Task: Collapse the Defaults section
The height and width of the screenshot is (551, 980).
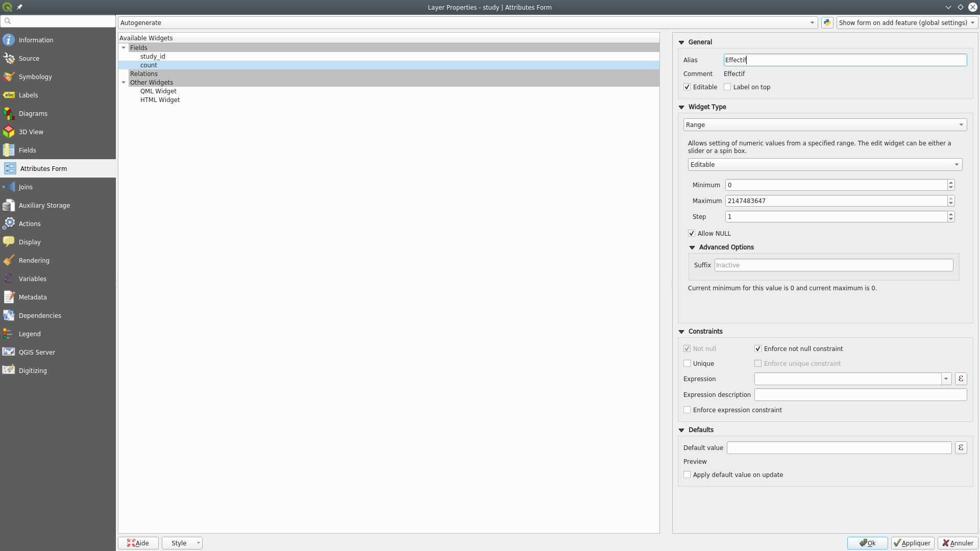Action: 681,430
